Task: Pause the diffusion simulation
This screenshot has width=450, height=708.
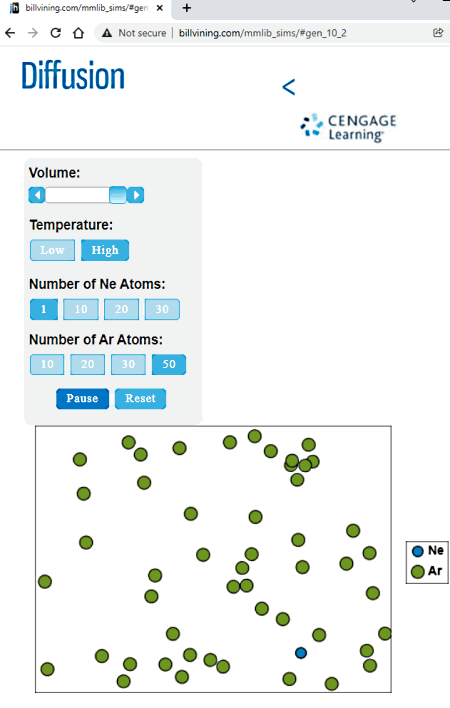Action: (82, 398)
